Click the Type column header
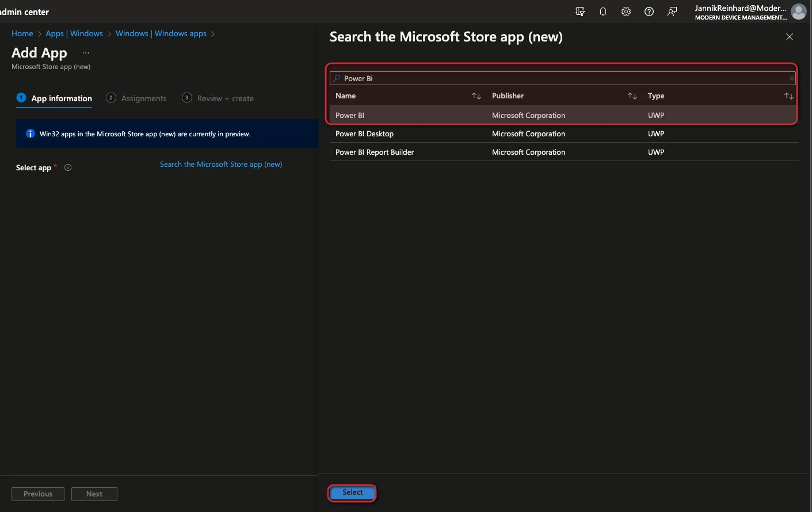The image size is (812, 512). (x=656, y=96)
